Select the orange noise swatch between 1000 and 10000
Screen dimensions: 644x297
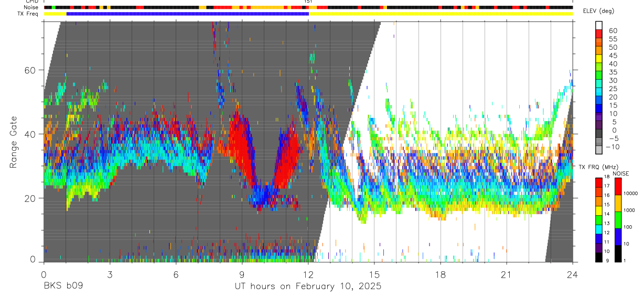pyautogui.click(x=618, y=202)
